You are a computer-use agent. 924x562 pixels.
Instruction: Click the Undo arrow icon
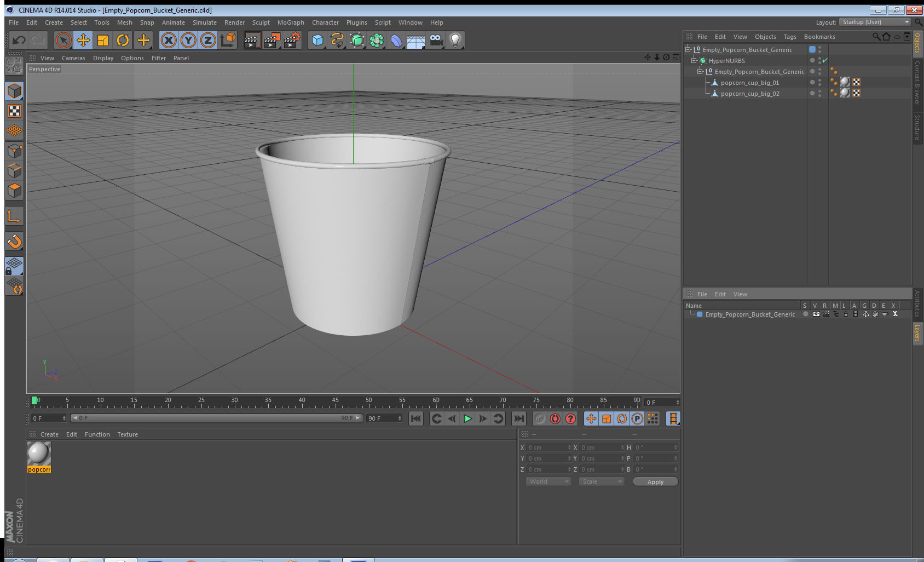coord(19,40)
